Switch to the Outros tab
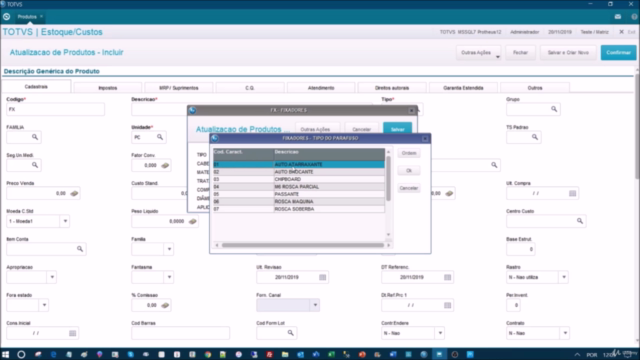This screenshot has height=360, width=640. [535, 88]
